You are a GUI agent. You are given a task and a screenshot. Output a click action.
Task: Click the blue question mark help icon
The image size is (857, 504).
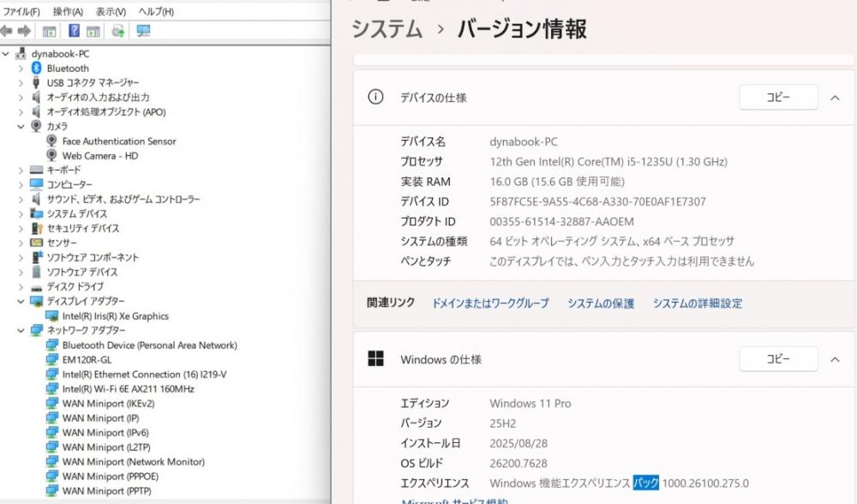74,31
